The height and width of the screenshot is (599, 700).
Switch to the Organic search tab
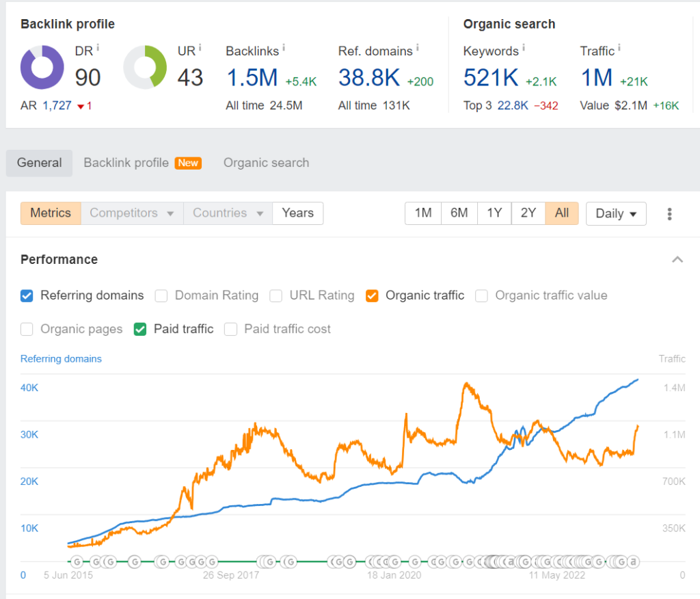pos(266,163)
